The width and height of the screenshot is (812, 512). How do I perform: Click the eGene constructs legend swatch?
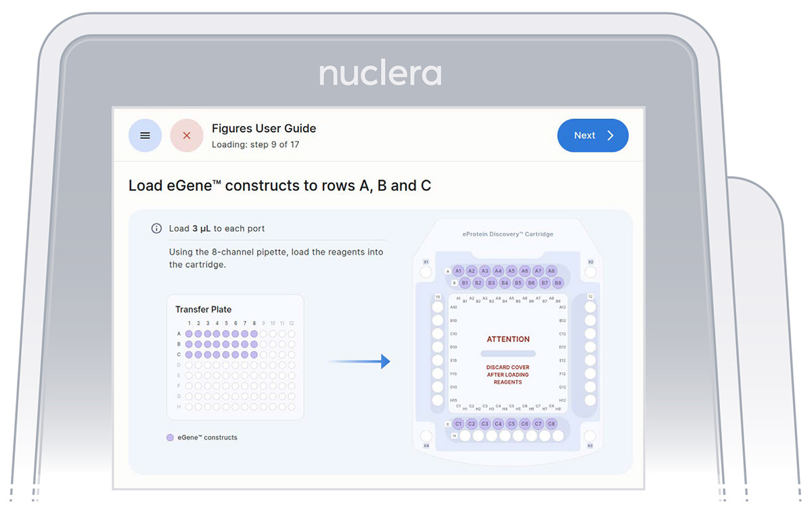coord(170,438)
